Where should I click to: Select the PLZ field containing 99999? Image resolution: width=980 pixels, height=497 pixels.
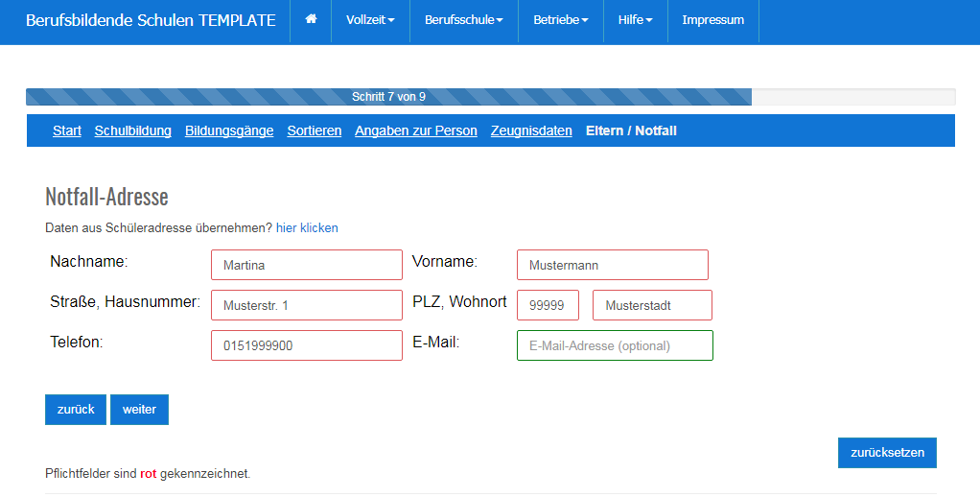click(x=548, y=305)
